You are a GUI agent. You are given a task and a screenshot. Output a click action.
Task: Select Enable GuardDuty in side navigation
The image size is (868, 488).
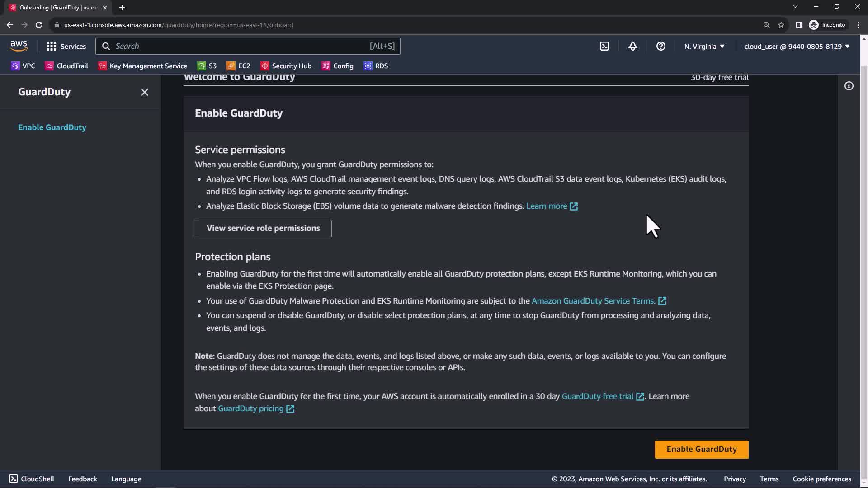[52, 127]
